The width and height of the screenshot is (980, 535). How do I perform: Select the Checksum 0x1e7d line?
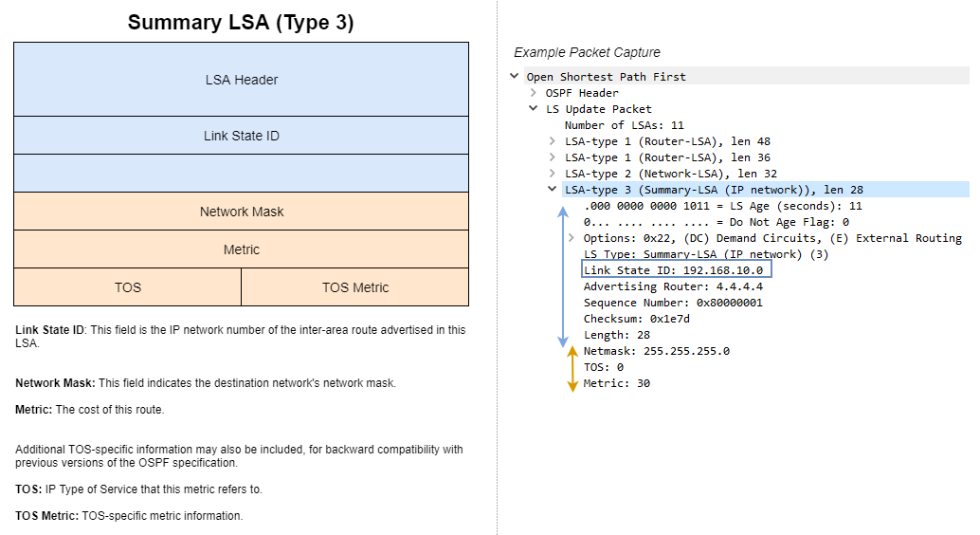click(x=637, y=319)
